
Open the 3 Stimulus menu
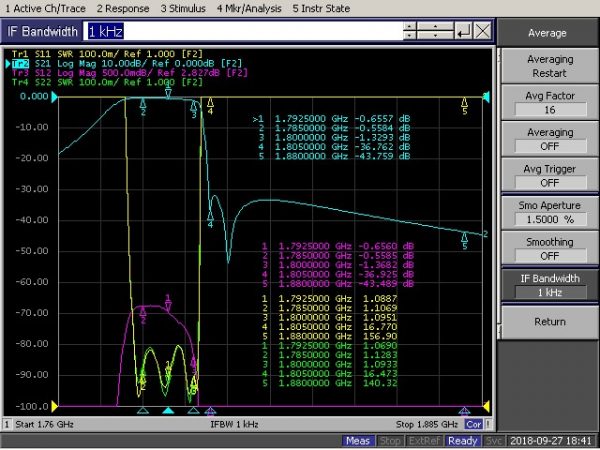click(183, 8)
